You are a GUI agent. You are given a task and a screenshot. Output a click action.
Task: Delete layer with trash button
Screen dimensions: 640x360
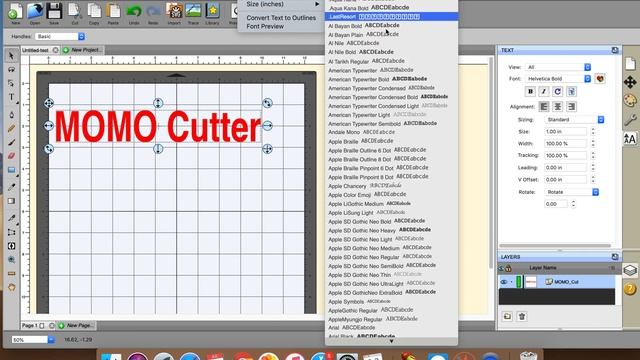tap(522, 316)
